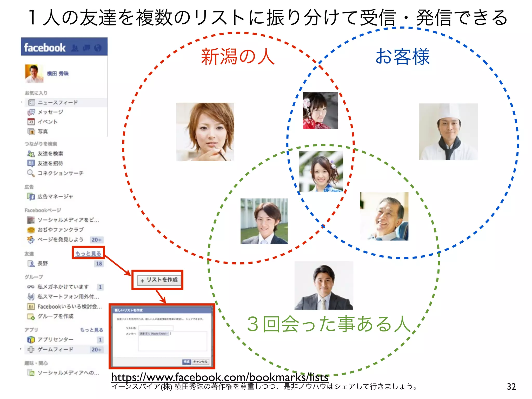Click ソーシャルメディアをビ... page icon
The height and width of the screenshot is (399, 532).
[31, 220]
